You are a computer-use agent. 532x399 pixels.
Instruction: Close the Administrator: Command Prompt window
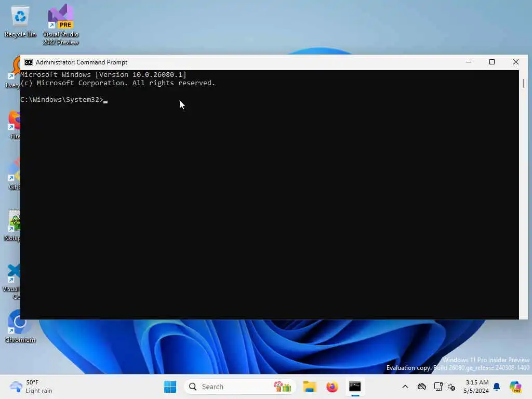516,62
